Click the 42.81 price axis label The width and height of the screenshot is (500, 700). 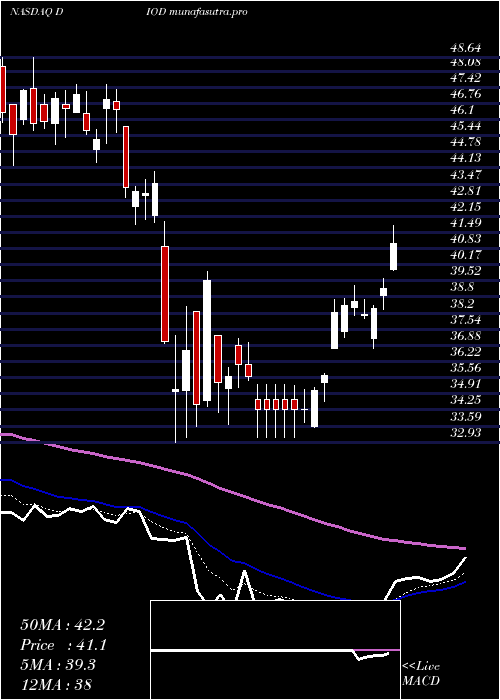pyautogui.click(x=465, y=191)
